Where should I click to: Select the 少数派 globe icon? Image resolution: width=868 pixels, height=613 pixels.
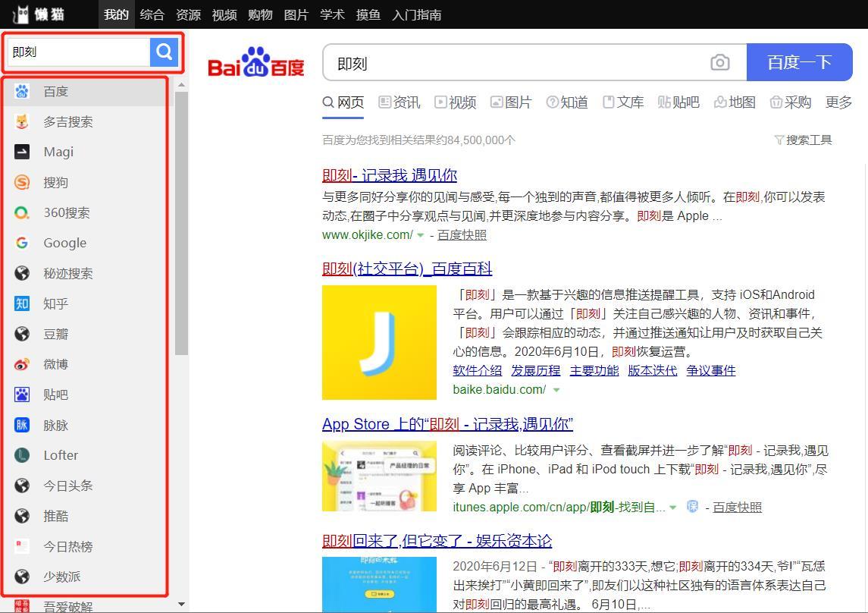click(21, 577)
